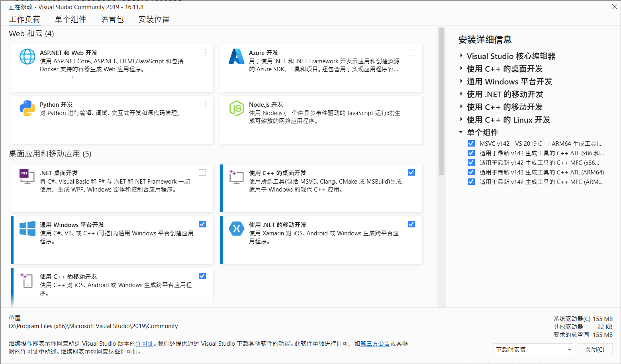
Task: Click the C++ mobile development device icon
Action: point(27,280)
